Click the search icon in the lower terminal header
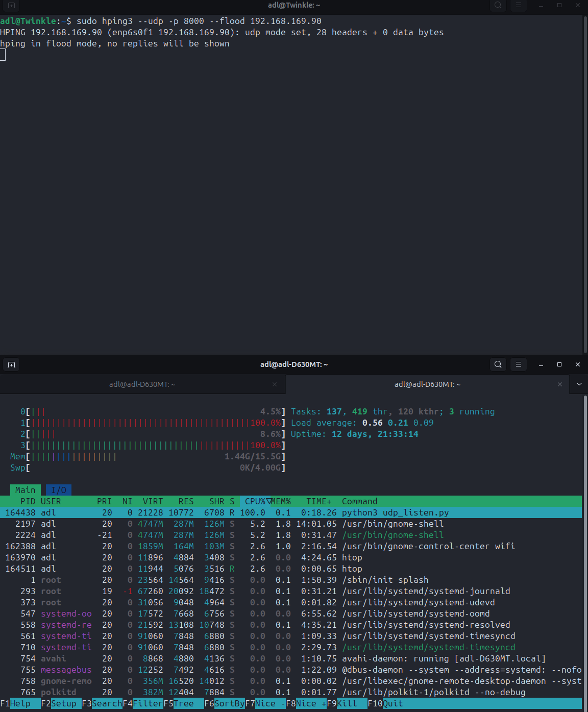The image size is (588, 712). pyautogui.click(x=498, y=364)
